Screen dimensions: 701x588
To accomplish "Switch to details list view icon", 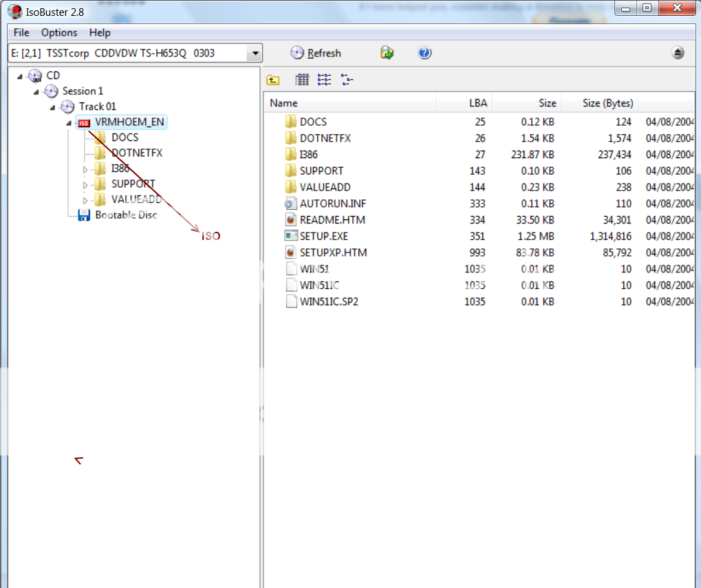I will pyautogui.click(x=302, y=80).
